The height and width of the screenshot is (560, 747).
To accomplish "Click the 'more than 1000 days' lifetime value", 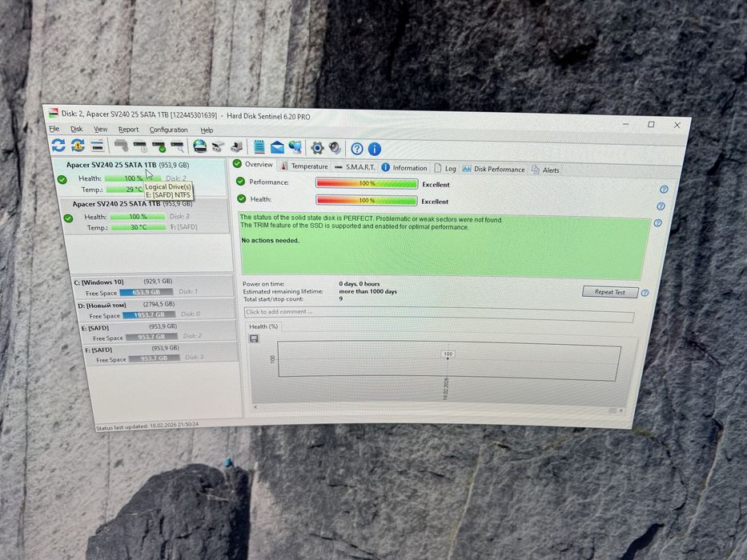I will 367,291.
